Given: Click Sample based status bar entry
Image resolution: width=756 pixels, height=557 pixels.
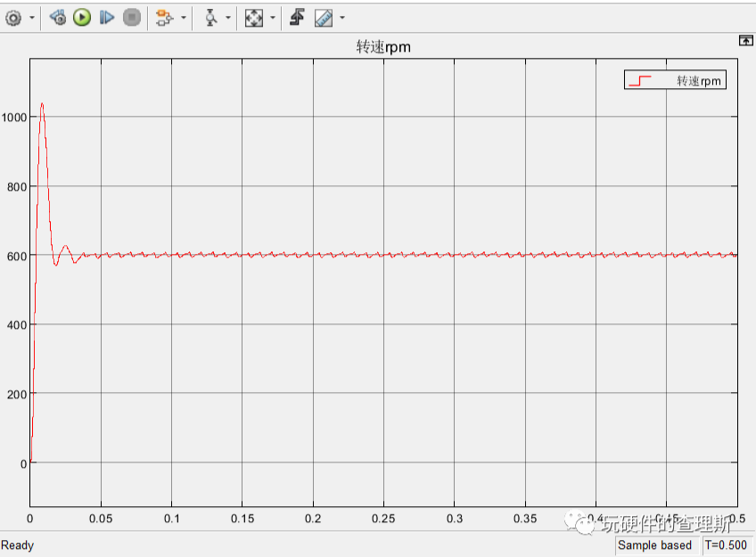Looking at the screenshot, I should tap(654, 545).
